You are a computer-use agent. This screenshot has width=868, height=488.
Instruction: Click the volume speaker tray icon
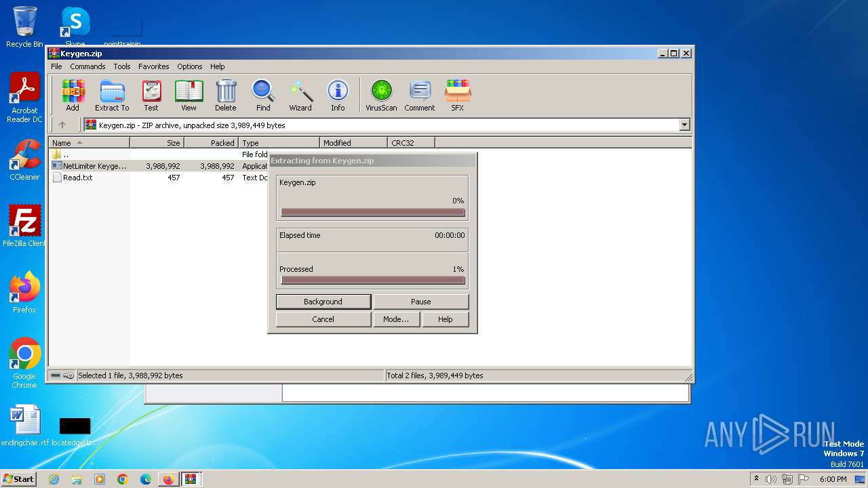click(x=770, y=479)
